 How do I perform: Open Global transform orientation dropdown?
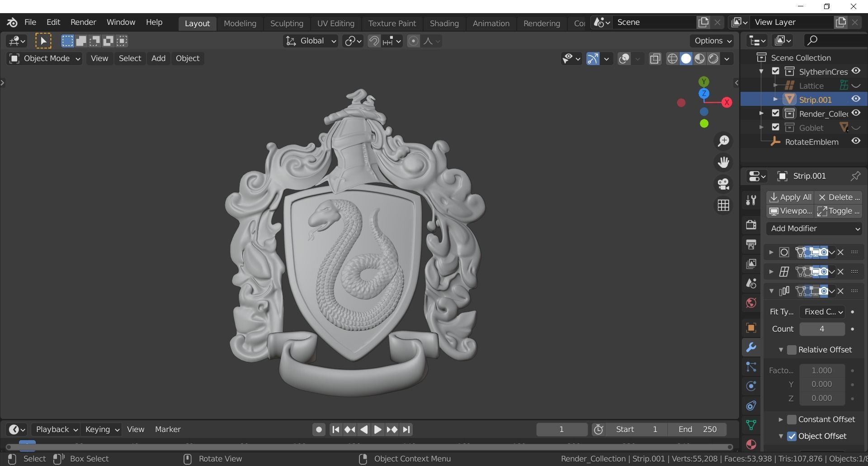311,41
